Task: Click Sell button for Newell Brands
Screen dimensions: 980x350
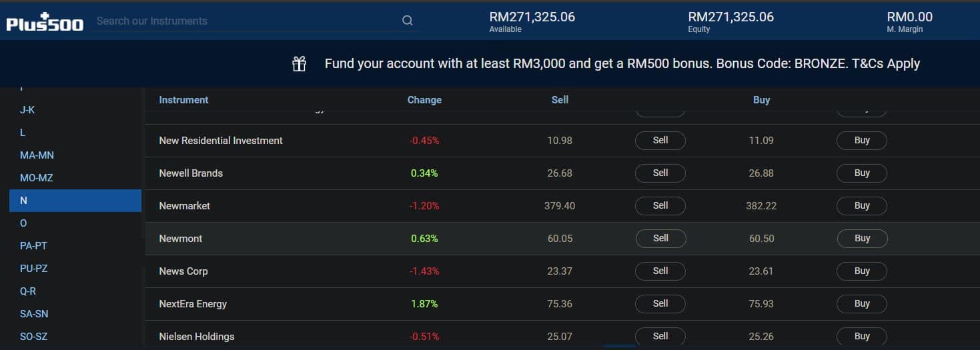Action: click(660, 173)
